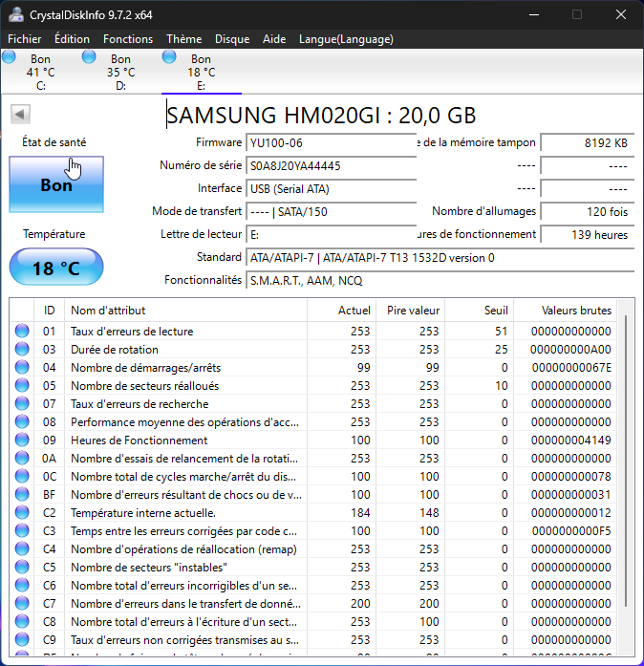Click status orb for attribute 04 démarrages/arrêts
This screenshot has height=666, width=644.
click(22, 368)
